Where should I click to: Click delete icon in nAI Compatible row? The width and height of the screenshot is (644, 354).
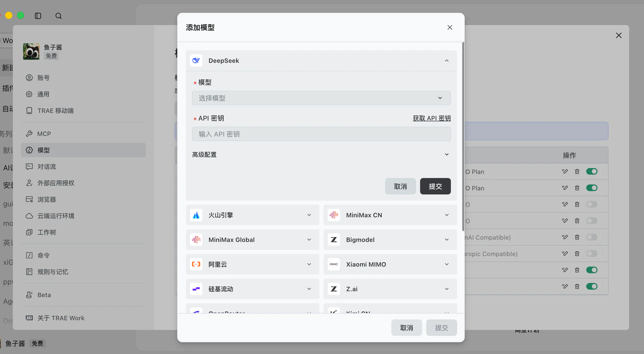(577, 237)
